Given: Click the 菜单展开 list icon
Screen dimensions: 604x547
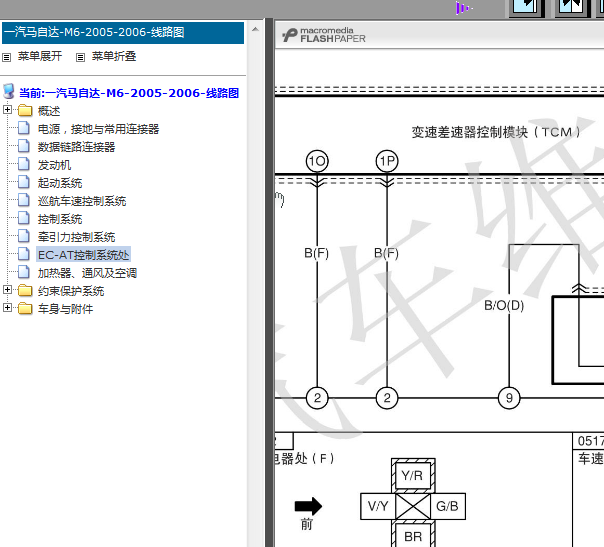Looking at the screenshot, I should pyautogui.click(x=6, y=57).
